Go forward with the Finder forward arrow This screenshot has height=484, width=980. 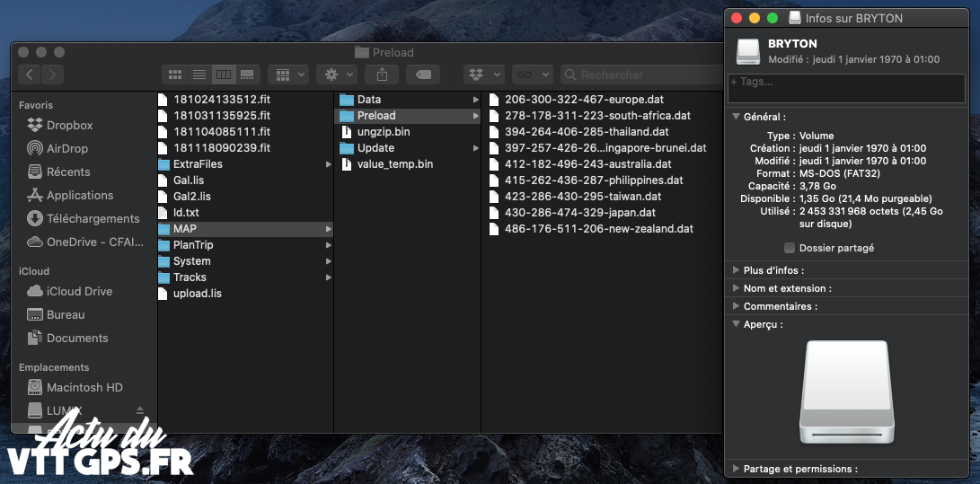click(x=52, y=75)
